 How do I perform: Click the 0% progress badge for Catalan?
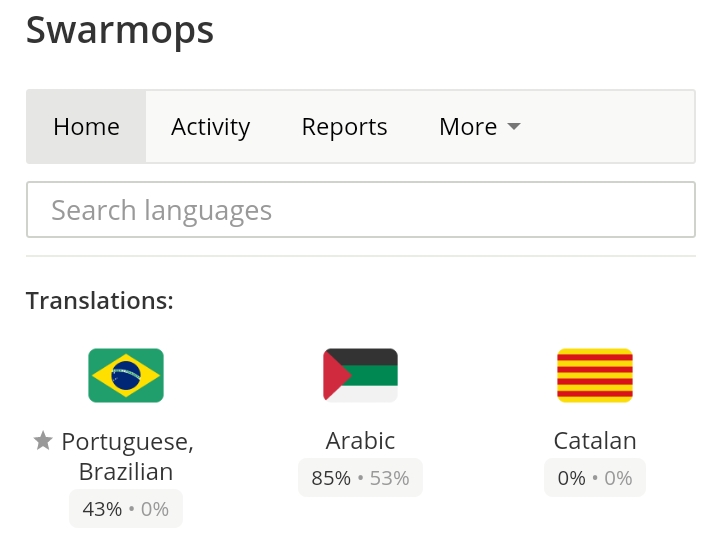coord(572,478)
